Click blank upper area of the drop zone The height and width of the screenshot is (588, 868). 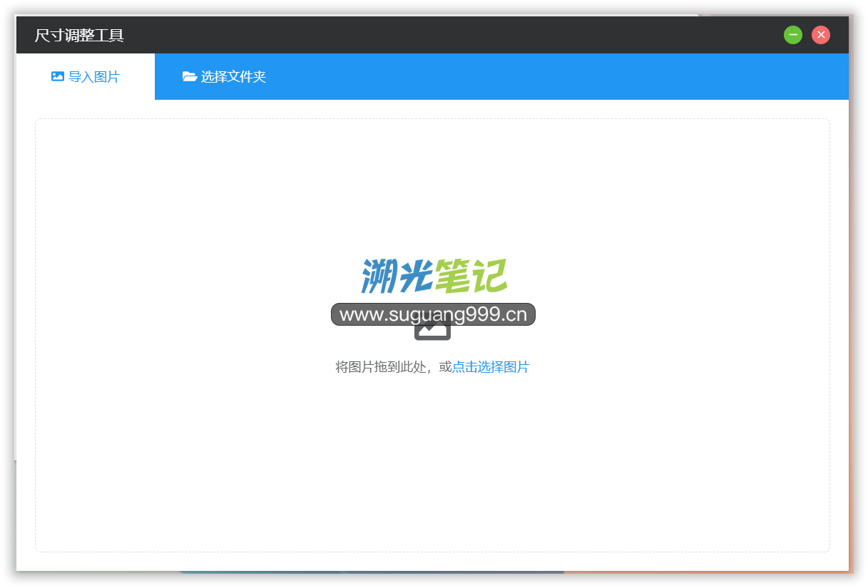(432, 185)
